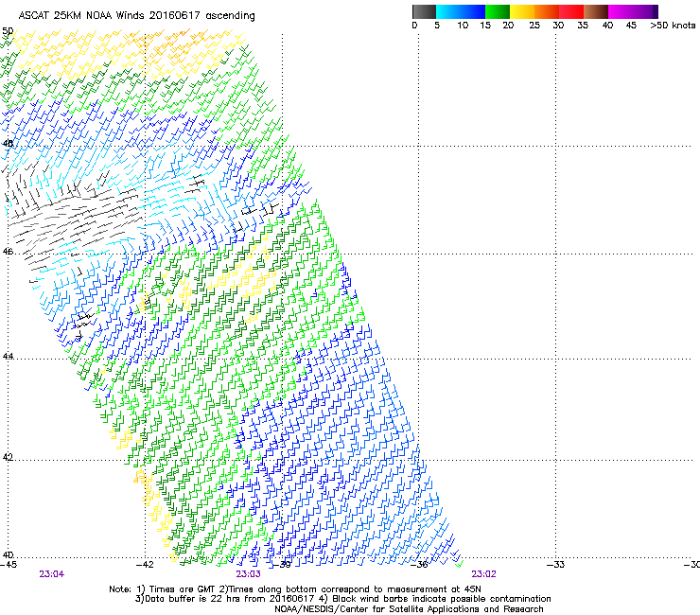Click the latitude label '48'
Screen dimensions: 700x615
pyautogui.click(x=8, y=144)
